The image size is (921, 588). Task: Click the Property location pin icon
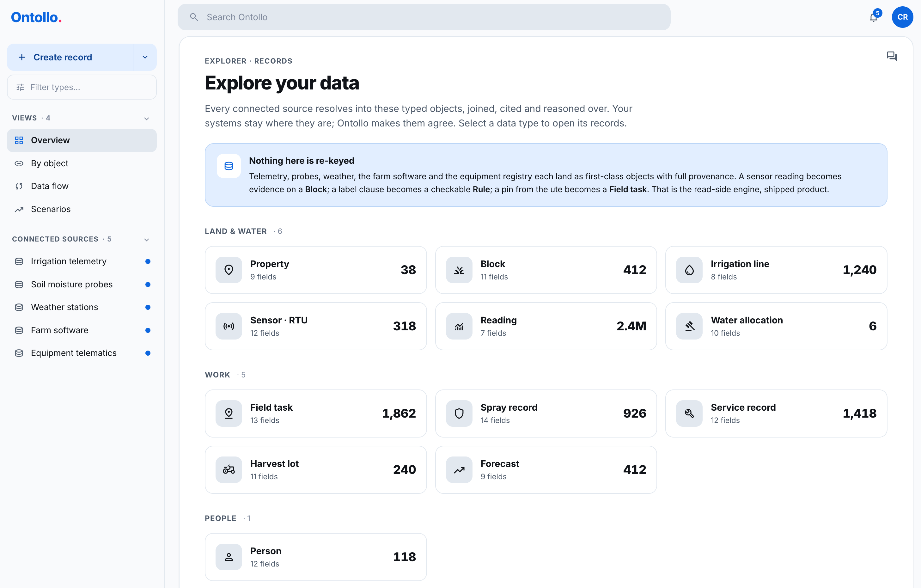tap(229, 270)
